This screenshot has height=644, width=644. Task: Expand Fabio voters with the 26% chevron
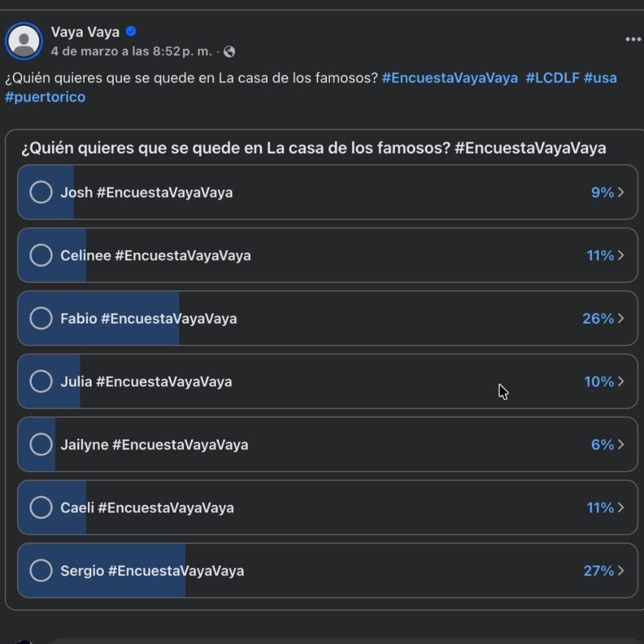coord(621,318)
